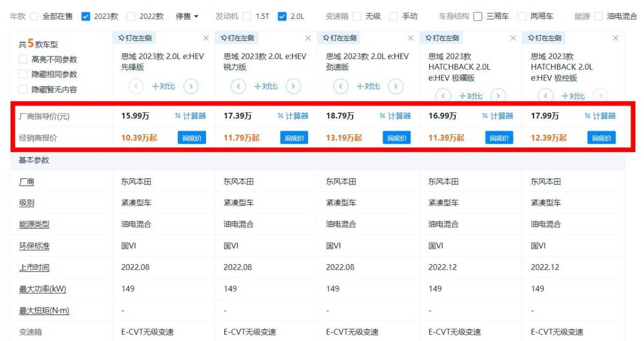644x341 pixels.
Task: Open 计算器 for 15.99万 model
Action: (191, 116)
